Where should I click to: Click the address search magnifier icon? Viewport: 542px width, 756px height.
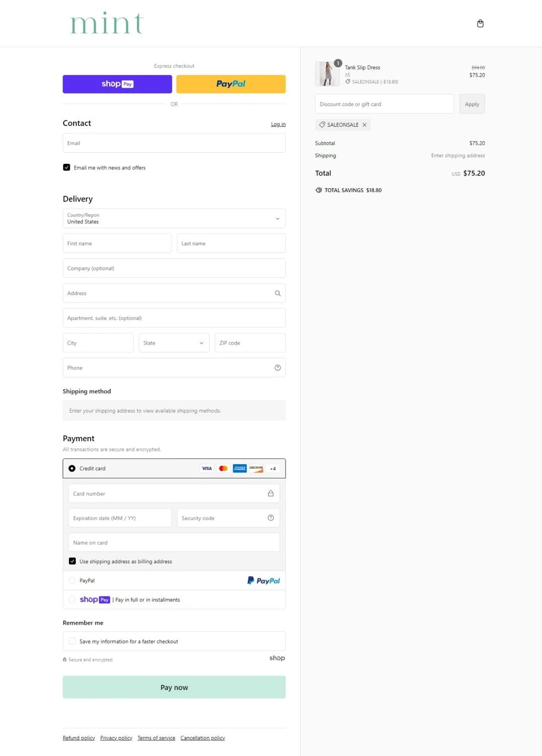pyautogui.click(x=278, y=293)
